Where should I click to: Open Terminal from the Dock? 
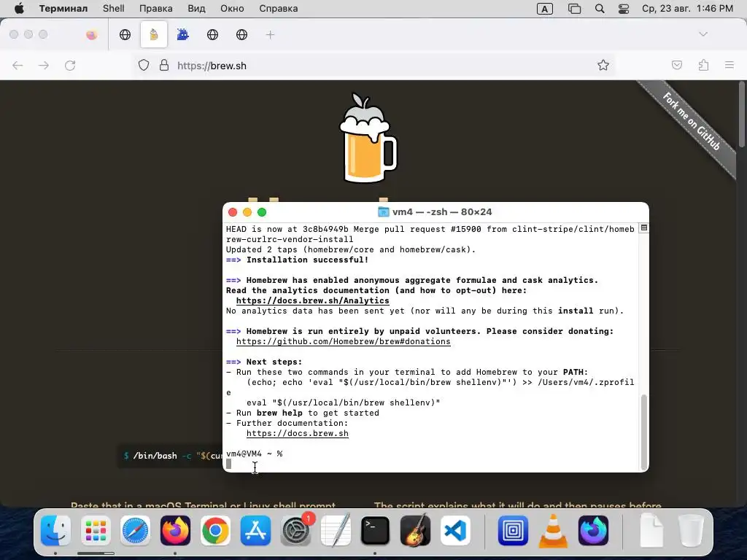tap(376, 531)
